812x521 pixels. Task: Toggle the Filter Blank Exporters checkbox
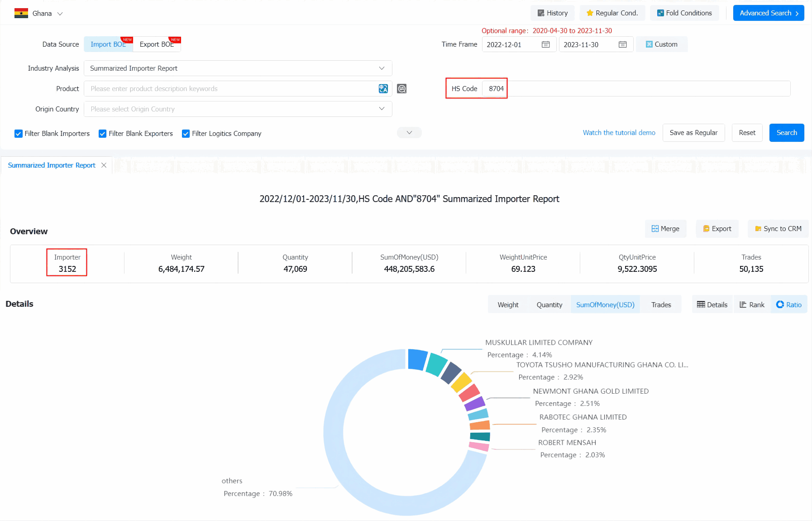(x=103, y=134)
